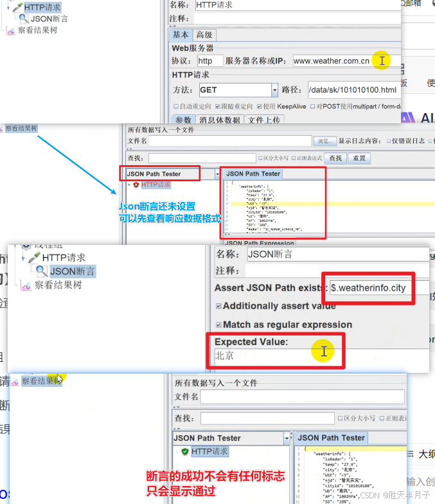This screenshot has width=435, height=504.
Task: Switch to the 高级 tab
Action: 204,35
